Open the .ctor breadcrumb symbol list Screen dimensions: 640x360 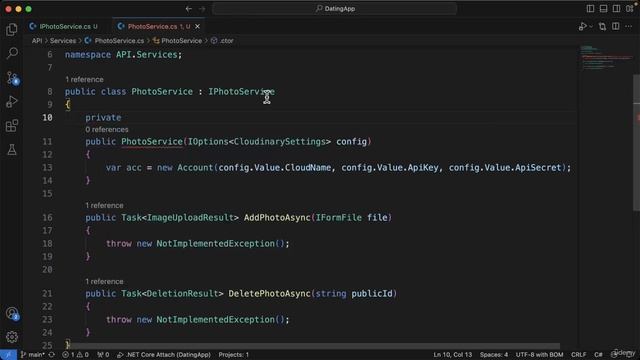(x=223, y=41)
